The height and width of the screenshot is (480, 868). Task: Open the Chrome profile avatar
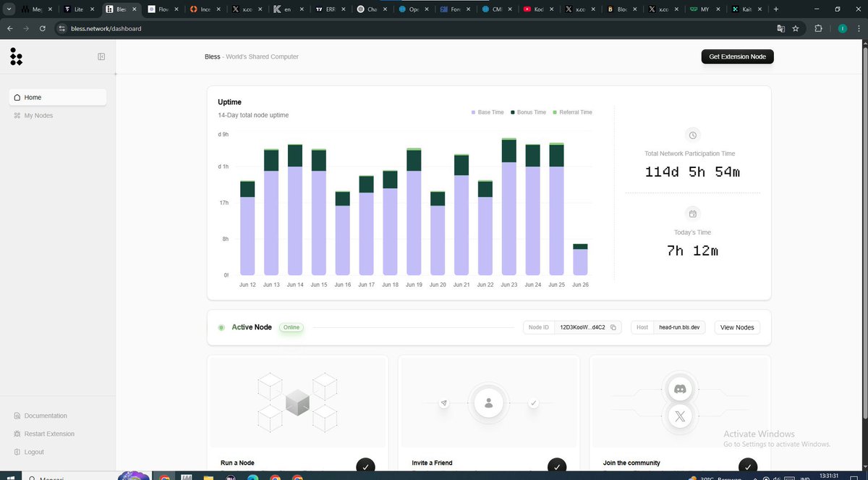843,28
